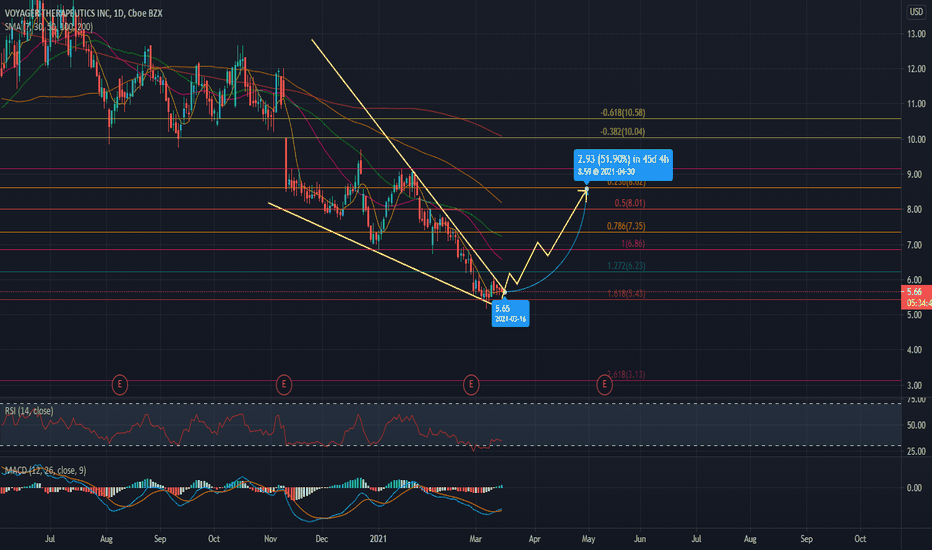Click the blue 5.65 price date label
Screen dimensions: 932x550
click(510, 313)
